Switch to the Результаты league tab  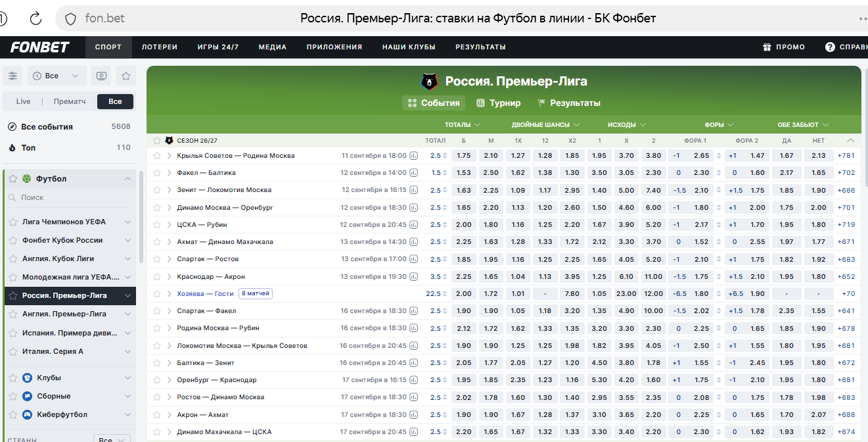pyautogui.click(x=569, y=103)
